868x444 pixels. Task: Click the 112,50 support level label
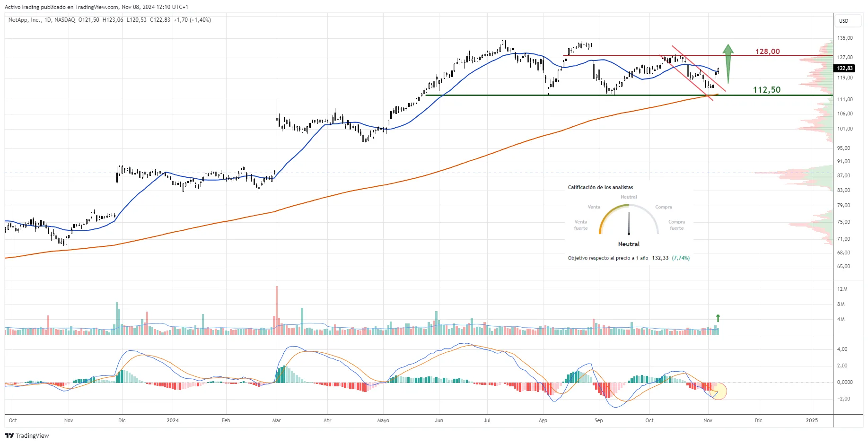click(x=766, y=90)
